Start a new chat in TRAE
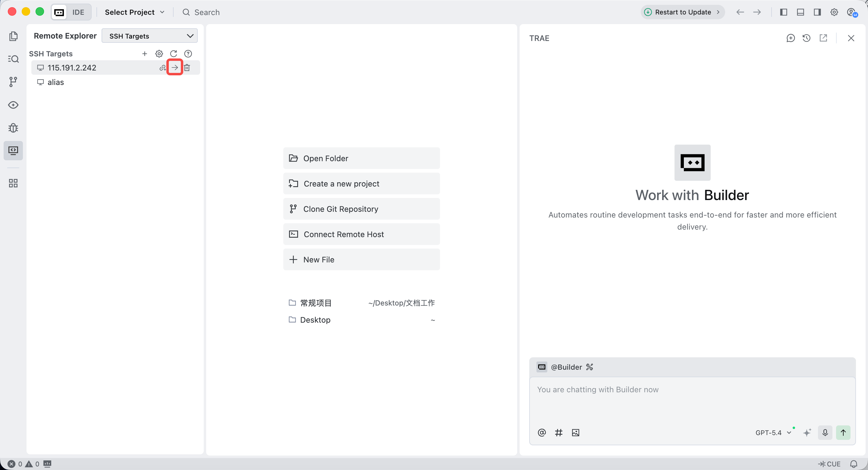This screenshot has width=868, height=470. 791,38
